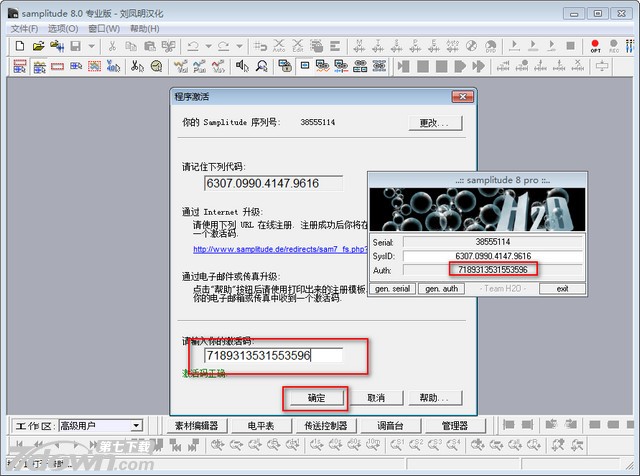Viewport: 640px width, 476px height.
Task: Open the 管理器 manager button
Action: click(x=455, y=426)
